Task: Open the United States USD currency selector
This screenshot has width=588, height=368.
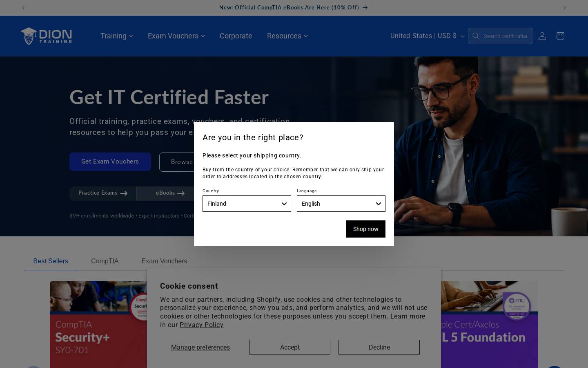Action: 427,36
